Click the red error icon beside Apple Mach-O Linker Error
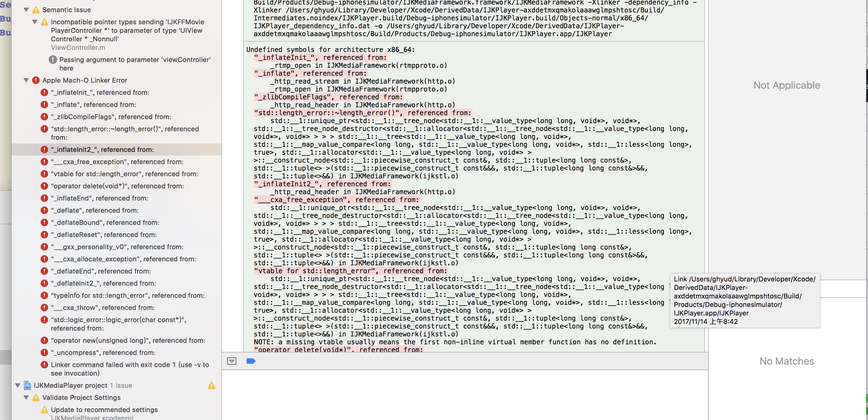868x420 pixels. pos(36,80)
